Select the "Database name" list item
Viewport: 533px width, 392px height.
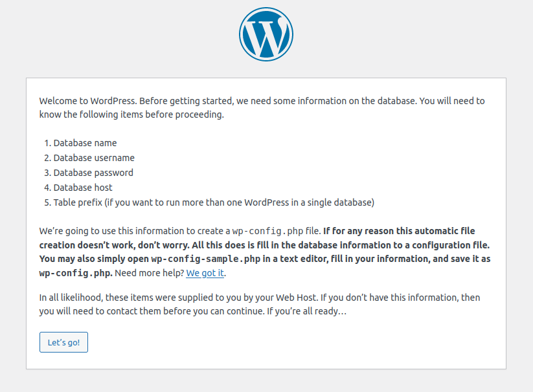(85, 143)
